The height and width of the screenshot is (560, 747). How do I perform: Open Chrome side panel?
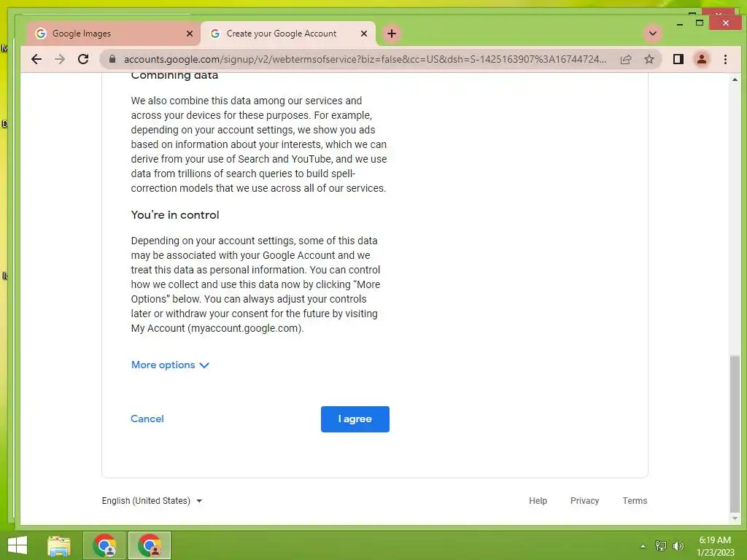pyautogui.click(x=678, y=59)
